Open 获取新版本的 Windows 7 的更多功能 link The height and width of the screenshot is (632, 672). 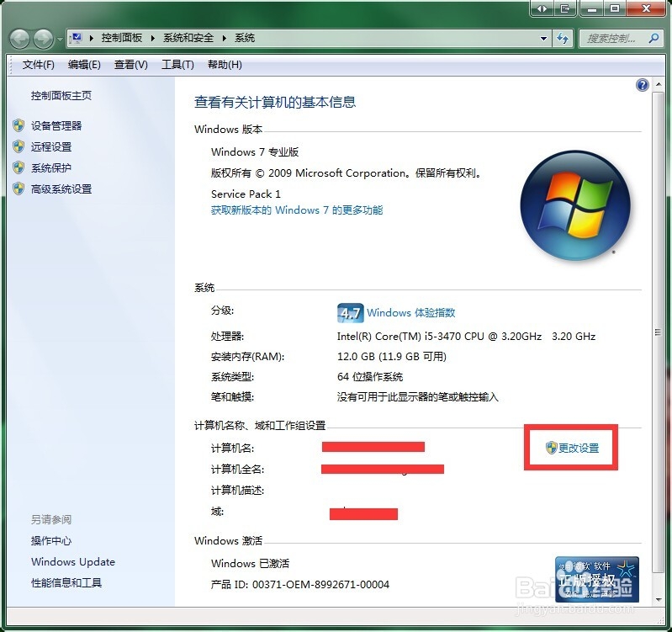tap(297, 210)
